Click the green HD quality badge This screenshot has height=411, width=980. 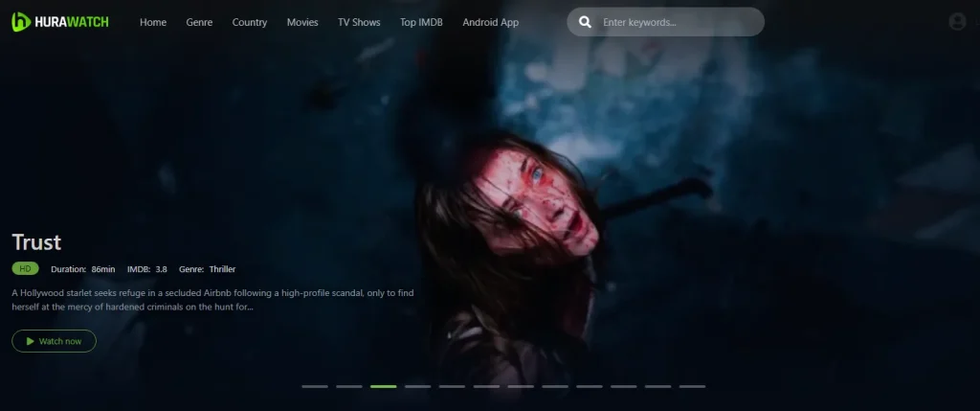point(25,269)
